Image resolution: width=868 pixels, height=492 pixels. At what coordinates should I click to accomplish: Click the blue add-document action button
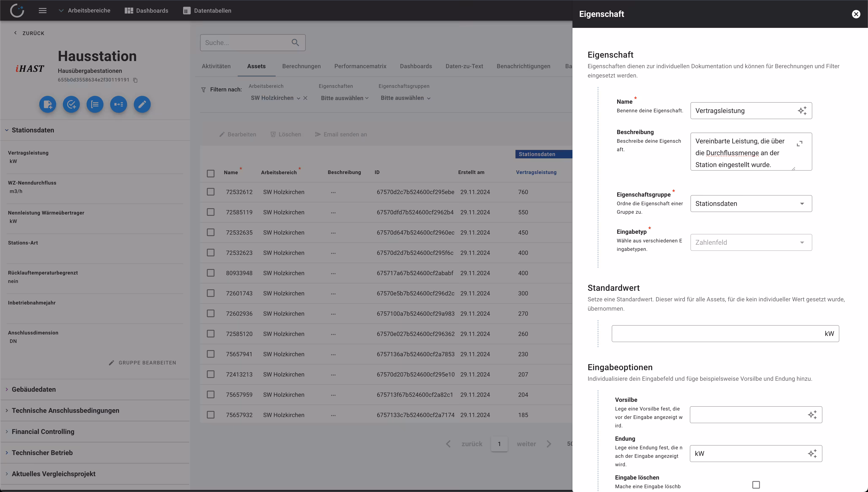click(x=48, y=104)
